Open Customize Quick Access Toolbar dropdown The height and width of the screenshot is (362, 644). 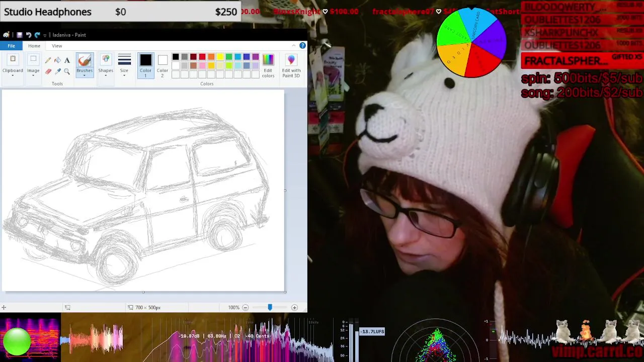coord(45,35)
